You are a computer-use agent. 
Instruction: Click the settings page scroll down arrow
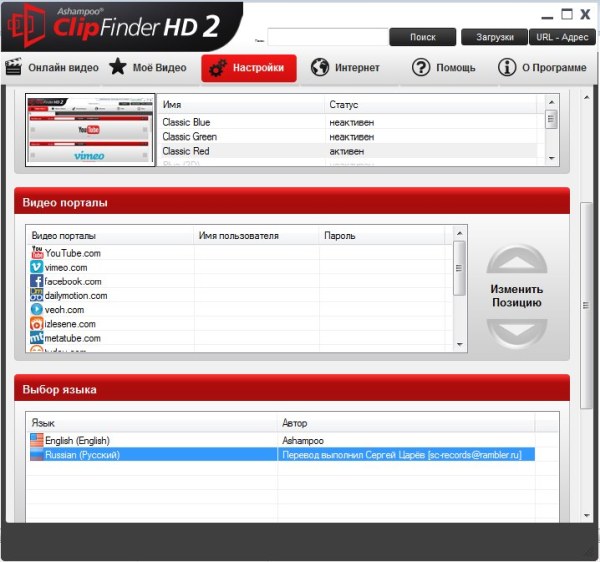coord(587,515)
